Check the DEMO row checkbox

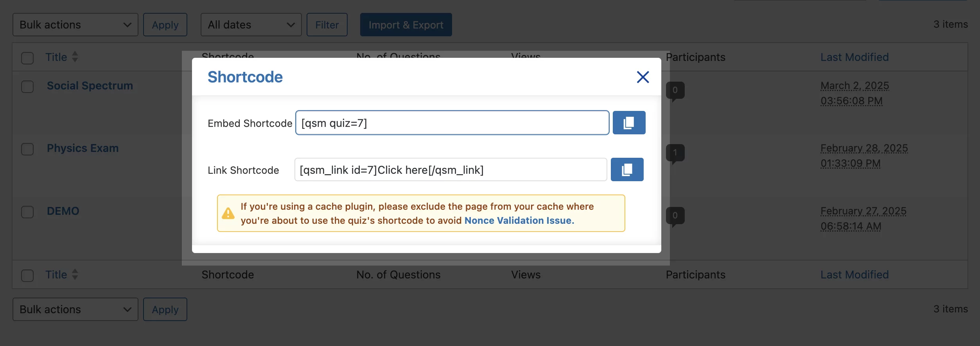[27, 212]
